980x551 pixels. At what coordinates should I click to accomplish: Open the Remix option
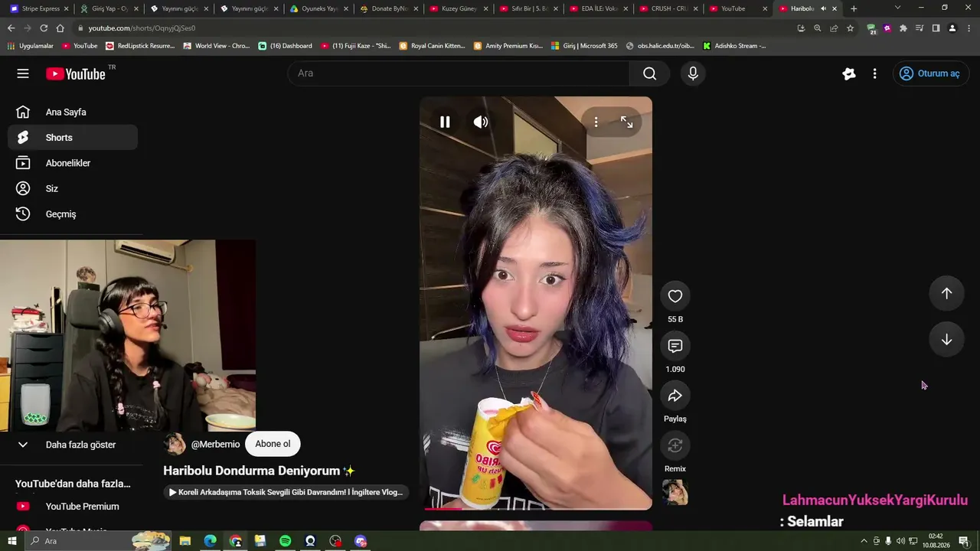pyautogui.click(x=675, y=445)
